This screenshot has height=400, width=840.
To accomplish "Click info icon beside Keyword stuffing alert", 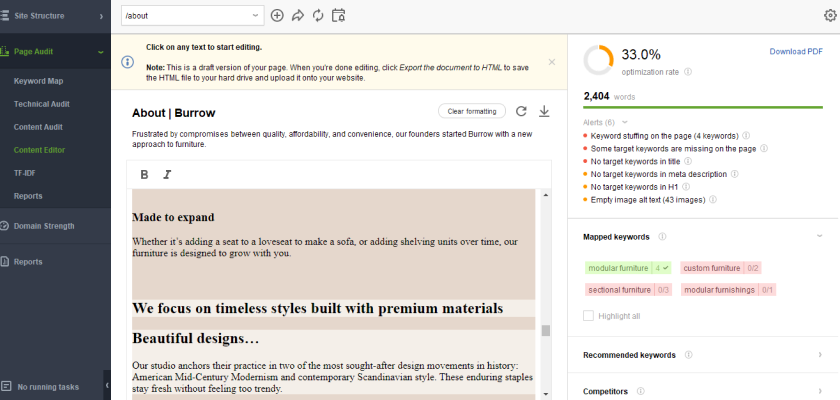I will [746, 136].
